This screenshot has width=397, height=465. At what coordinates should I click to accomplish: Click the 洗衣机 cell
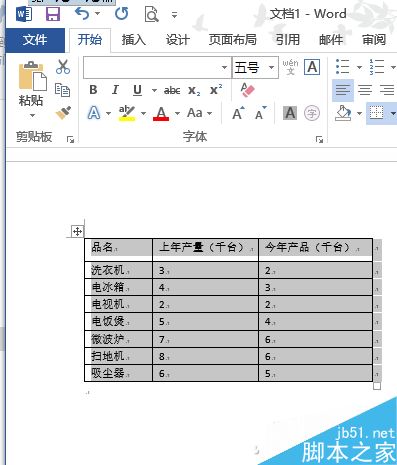pos(118,270)
